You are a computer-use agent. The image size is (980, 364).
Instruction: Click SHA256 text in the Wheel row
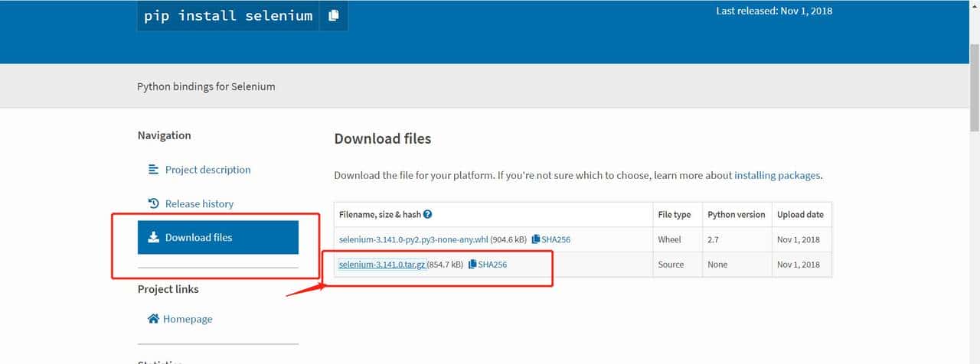[x=556, y=240]
